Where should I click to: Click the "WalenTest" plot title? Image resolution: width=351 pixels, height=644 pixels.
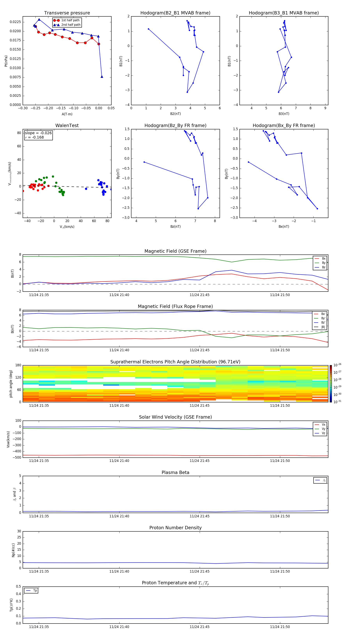coord(67,125)
